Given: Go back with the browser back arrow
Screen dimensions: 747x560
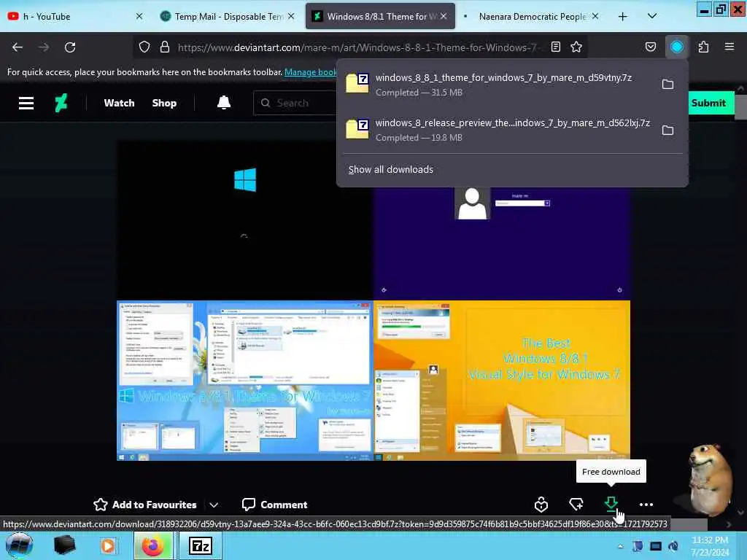Looking at the screenshot, I should tap(18, 47).
